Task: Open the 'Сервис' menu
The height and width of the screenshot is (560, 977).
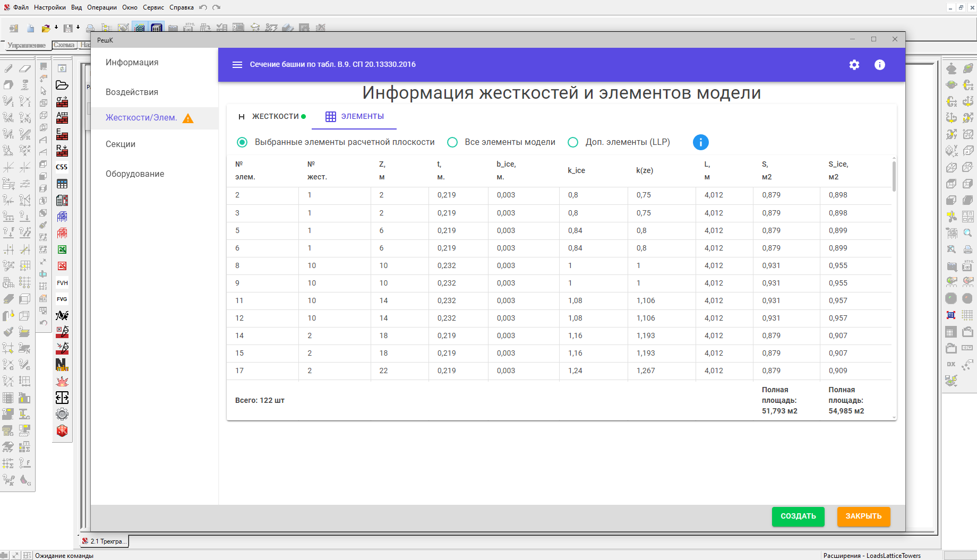Action: pos(153,7)
